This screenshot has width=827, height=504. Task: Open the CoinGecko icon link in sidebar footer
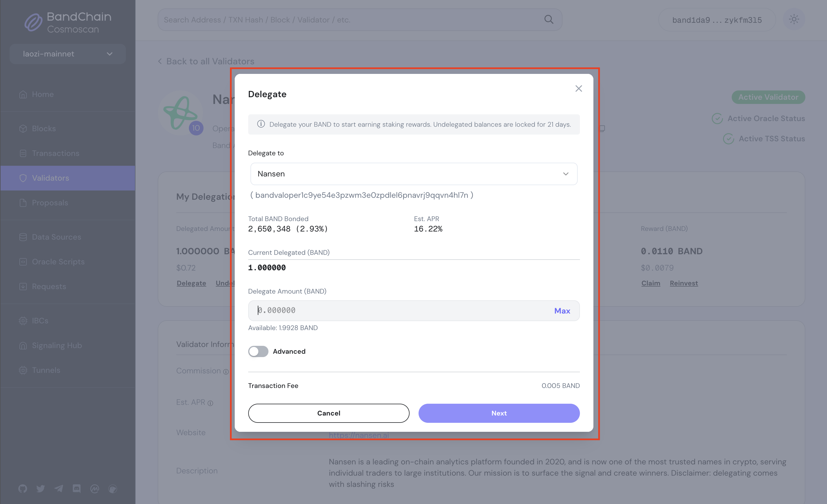coord(113,489)
